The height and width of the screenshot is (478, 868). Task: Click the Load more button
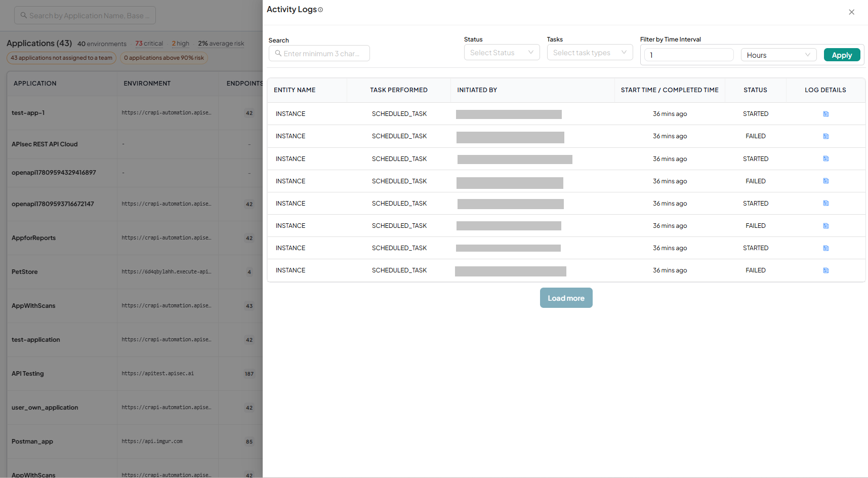[566, 298]
